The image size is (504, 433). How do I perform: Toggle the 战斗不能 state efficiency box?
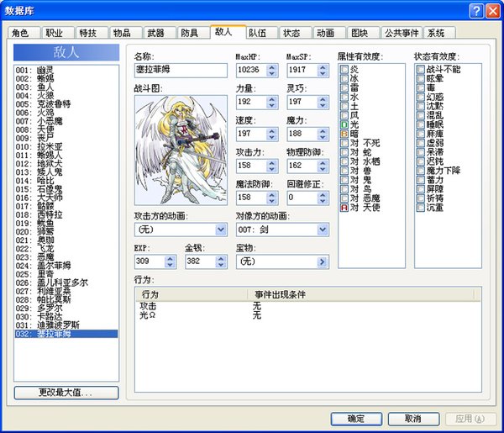coord(420,69)
